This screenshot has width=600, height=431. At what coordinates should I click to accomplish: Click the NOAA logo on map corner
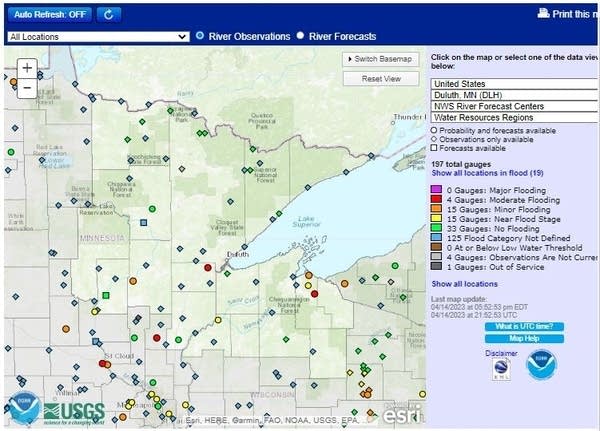pyautogui.click(x=24, y=407)
